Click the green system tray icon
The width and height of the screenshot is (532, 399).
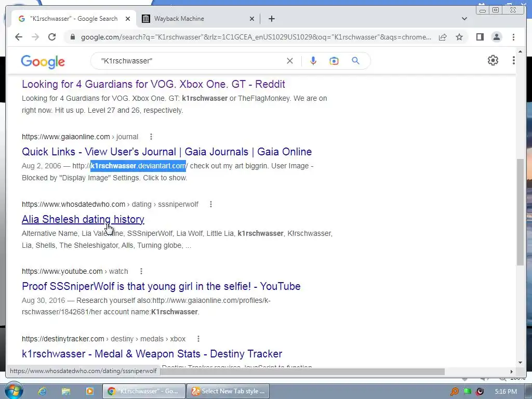coord(467,391)
